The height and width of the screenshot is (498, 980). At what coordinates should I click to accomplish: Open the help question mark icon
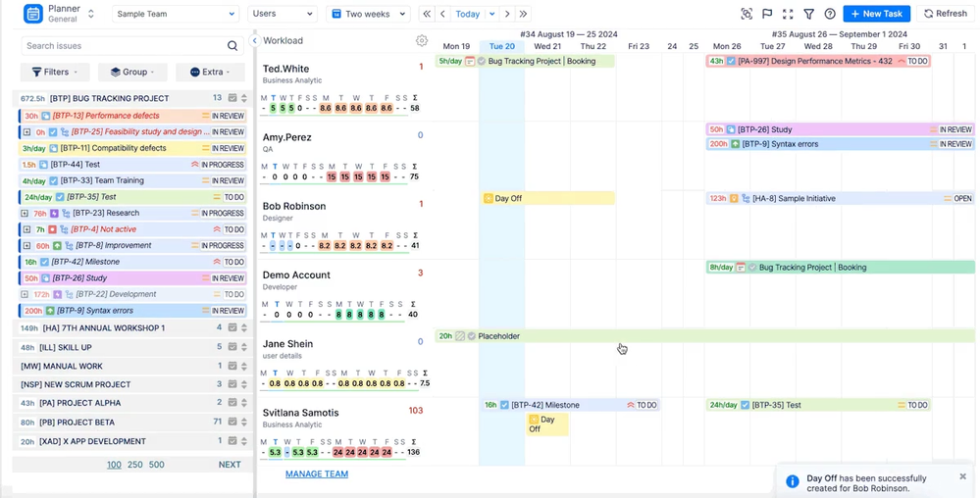[830, 14]
